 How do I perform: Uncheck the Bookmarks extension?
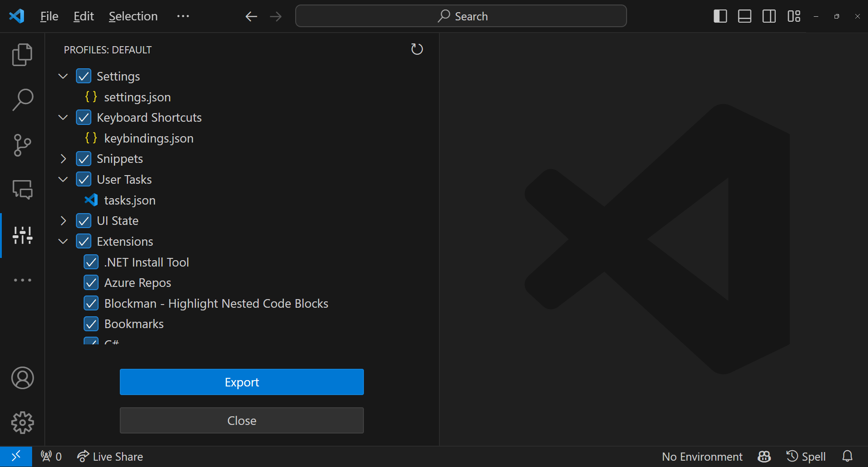pos(91,324)
